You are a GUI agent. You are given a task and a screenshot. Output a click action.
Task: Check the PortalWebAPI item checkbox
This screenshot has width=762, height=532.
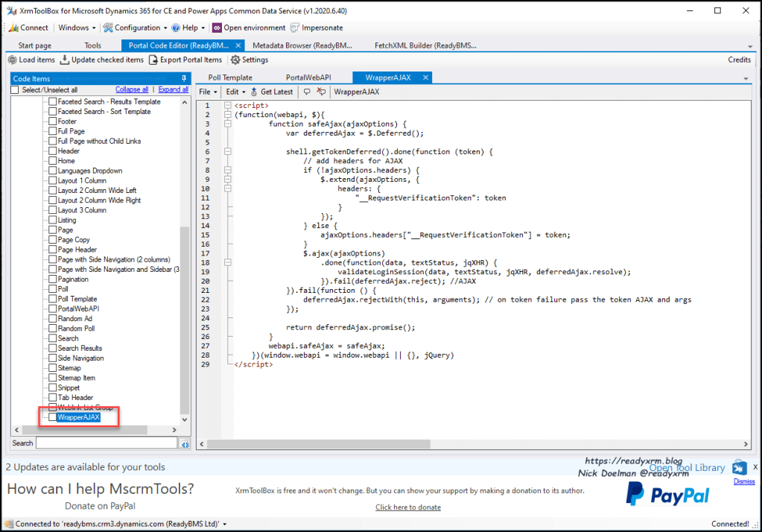[52, 308]
